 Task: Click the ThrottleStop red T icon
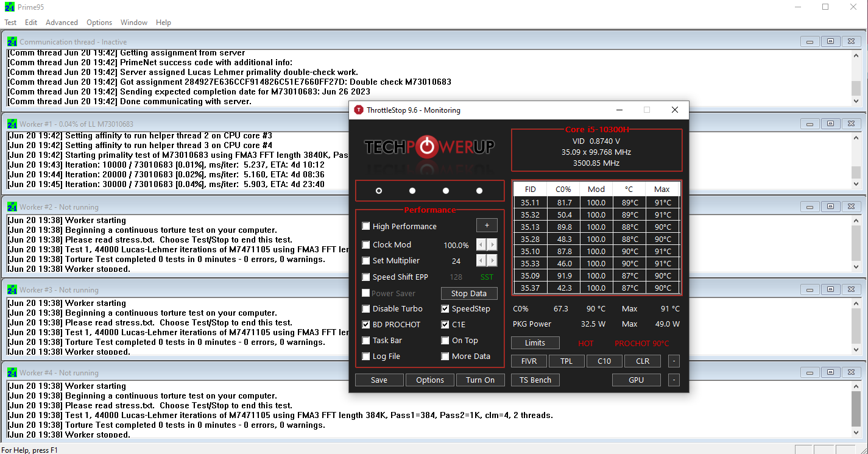[359, 110]
